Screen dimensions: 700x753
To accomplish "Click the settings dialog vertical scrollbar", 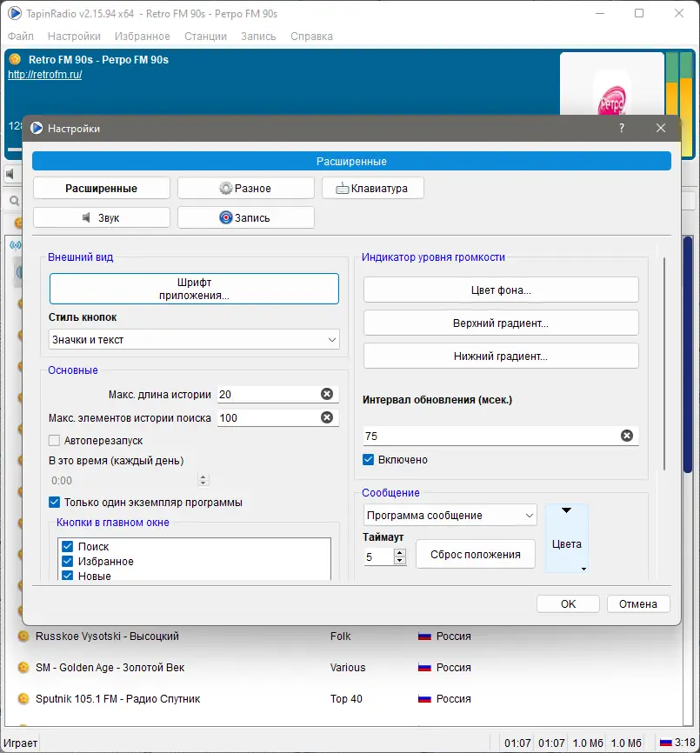I will point(664,363).
